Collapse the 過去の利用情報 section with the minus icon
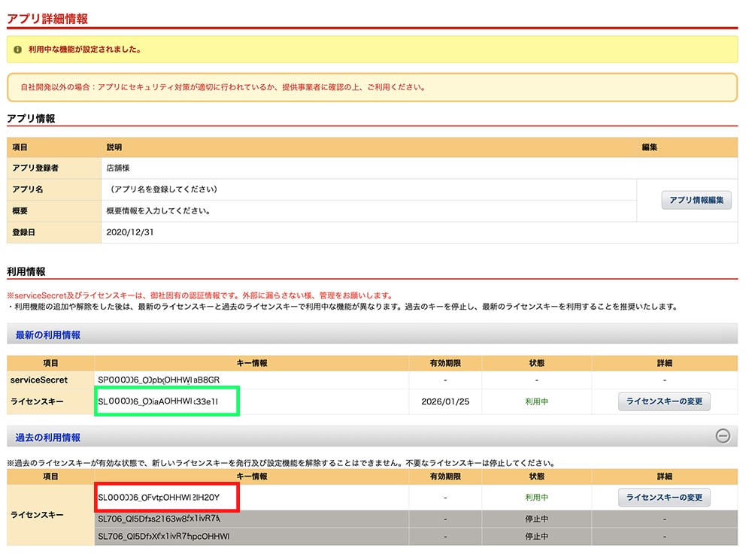 point(723,436)
